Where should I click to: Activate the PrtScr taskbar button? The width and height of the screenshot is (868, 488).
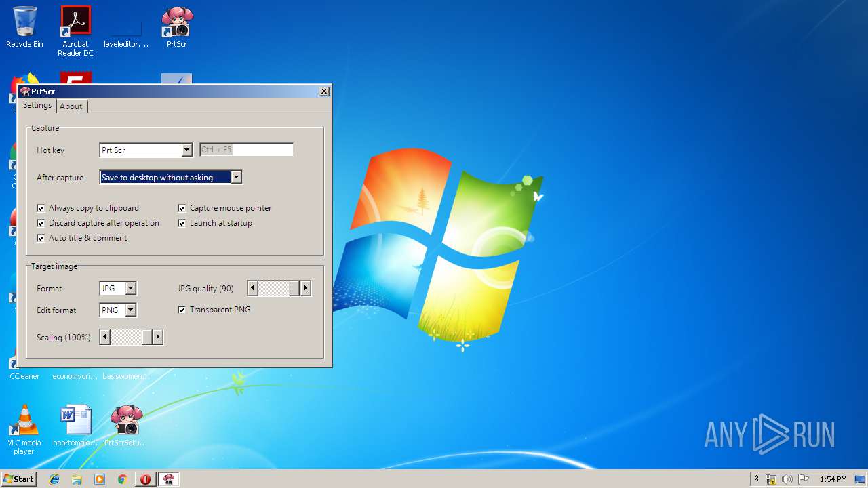pyautogui.click(x=169, y=479)
